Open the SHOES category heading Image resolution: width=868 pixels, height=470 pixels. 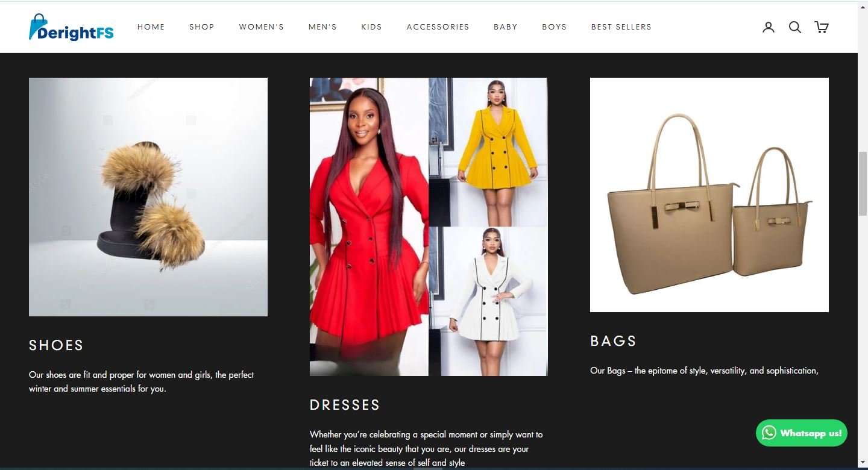pyautogui.click(x=56, y=345)
